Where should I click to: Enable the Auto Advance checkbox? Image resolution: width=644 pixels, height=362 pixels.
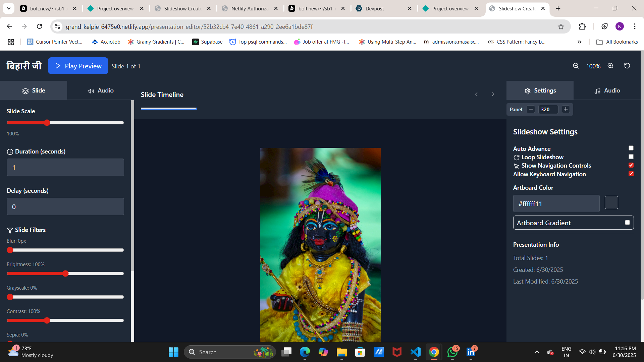(x=631, y=148)
